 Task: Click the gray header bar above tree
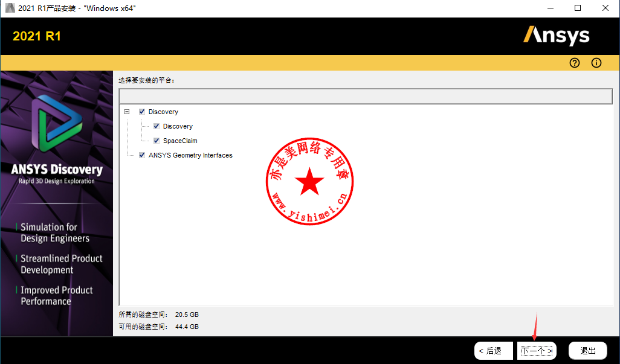[x=366, y=97]
